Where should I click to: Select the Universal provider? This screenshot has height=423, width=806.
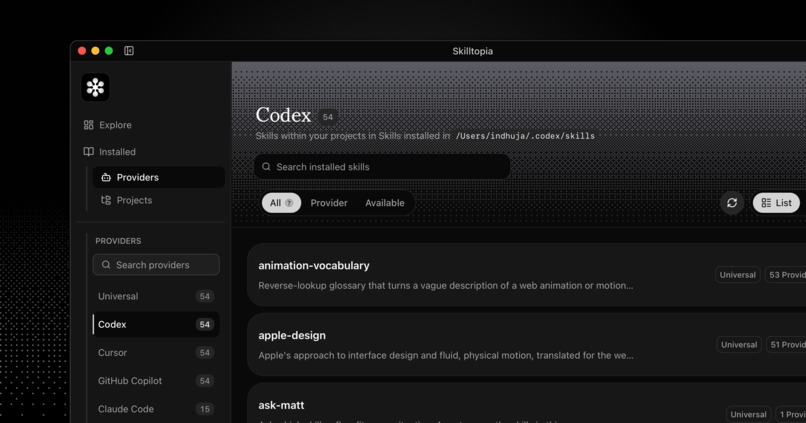point(156,296)
